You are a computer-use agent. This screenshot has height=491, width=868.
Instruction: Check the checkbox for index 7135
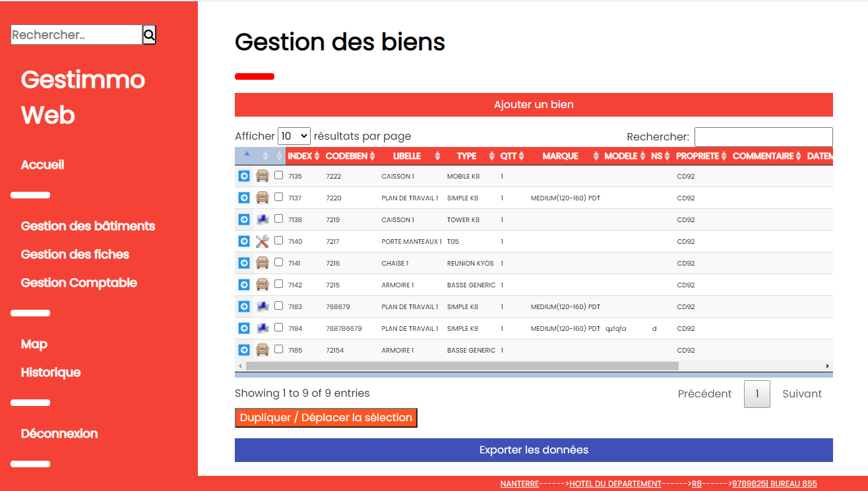tap(279, 175)
